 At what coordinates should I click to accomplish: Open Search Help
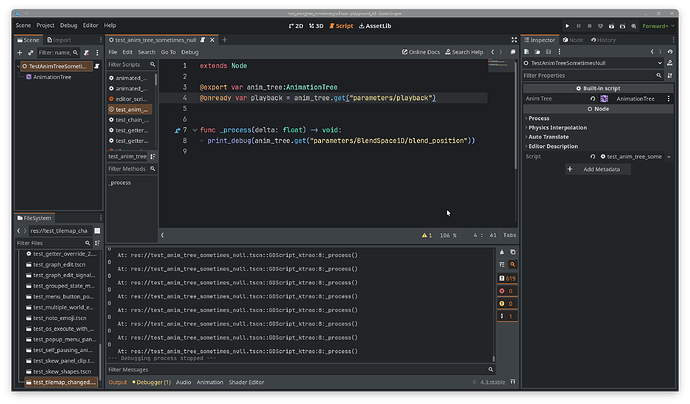coord(464,52)
